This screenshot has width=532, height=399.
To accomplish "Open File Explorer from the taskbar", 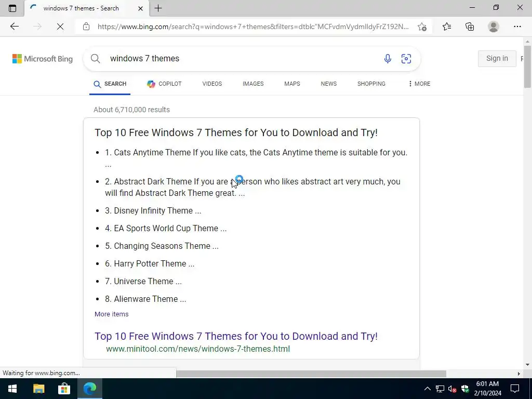I will click(x=38, y=389).
